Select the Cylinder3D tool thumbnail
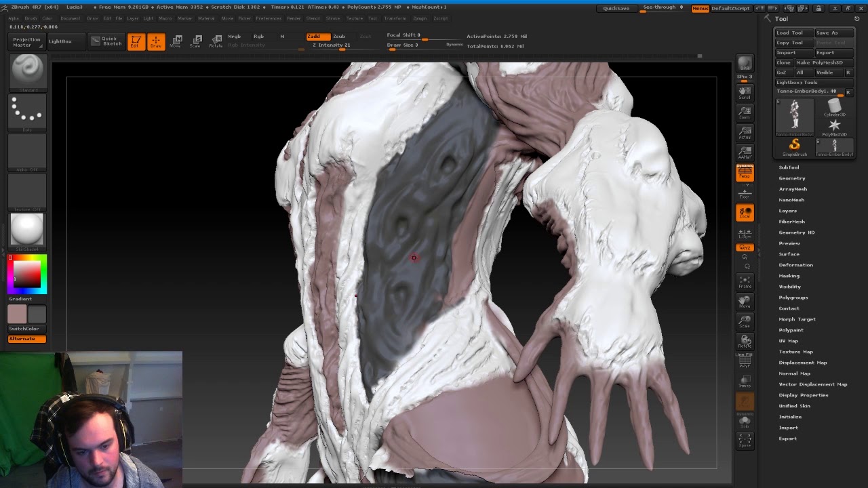 [x=834, y=108]
